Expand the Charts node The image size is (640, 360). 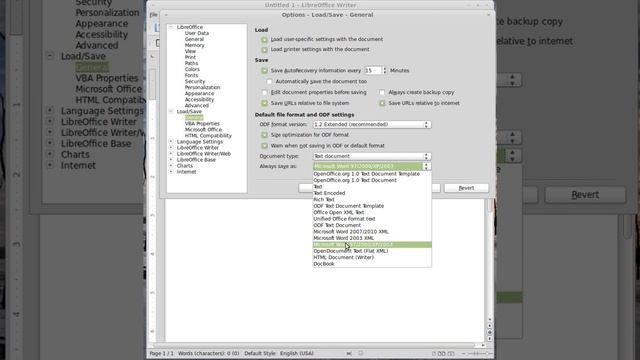tap(171, 166)
